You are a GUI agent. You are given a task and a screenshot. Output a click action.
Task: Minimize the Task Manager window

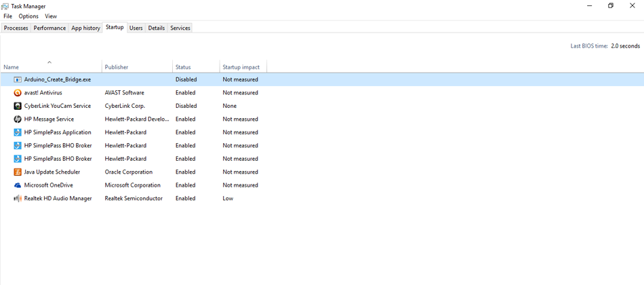(589, 5)
